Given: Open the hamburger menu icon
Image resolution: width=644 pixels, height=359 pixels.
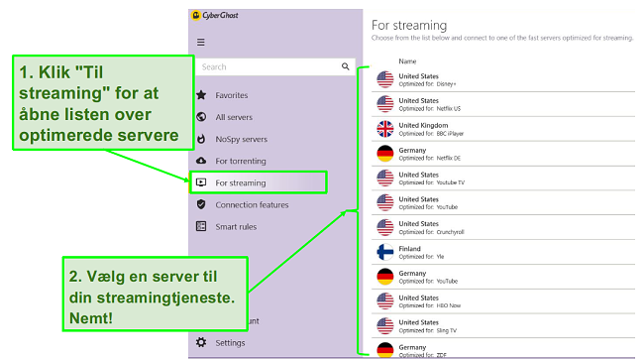Looking at the screenshot, I should tap(201, 43).
